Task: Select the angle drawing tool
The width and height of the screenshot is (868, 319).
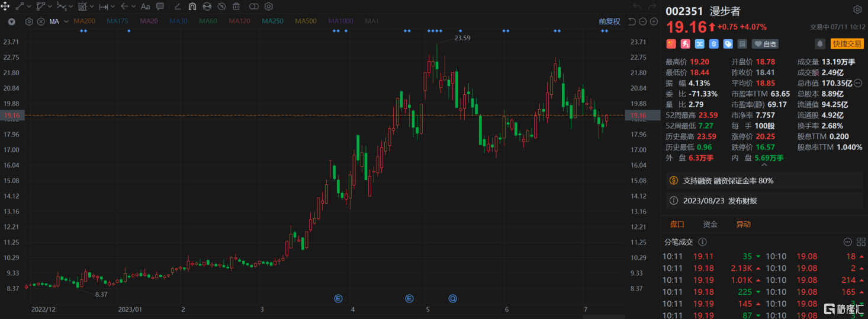Action: 178,7
